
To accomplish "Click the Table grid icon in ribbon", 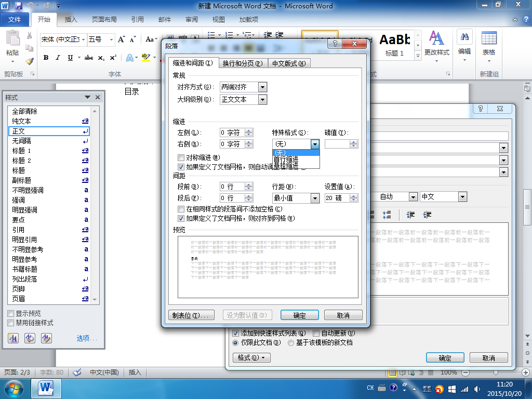I will pyautogui.click(x=489, y=37).
